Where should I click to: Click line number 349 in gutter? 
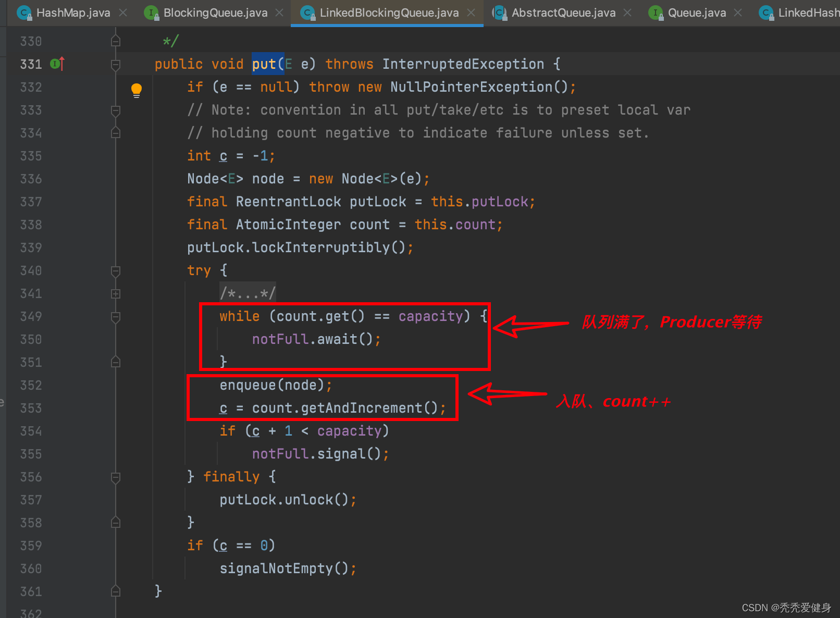31,316
